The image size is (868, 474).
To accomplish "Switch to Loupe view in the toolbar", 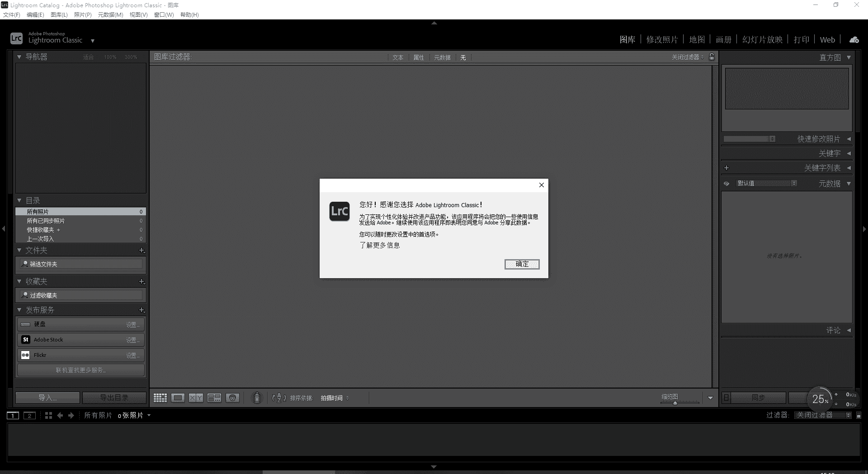I will [178, 398].
